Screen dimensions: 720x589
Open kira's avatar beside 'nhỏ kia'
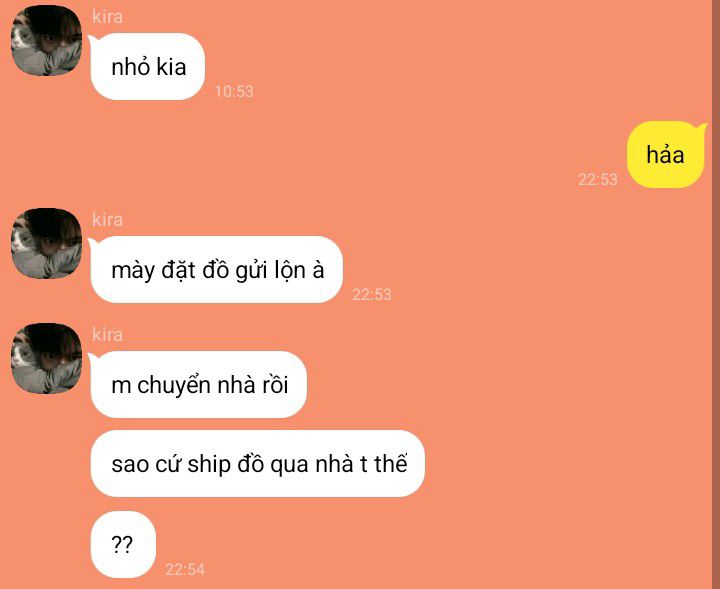(46, 41)
